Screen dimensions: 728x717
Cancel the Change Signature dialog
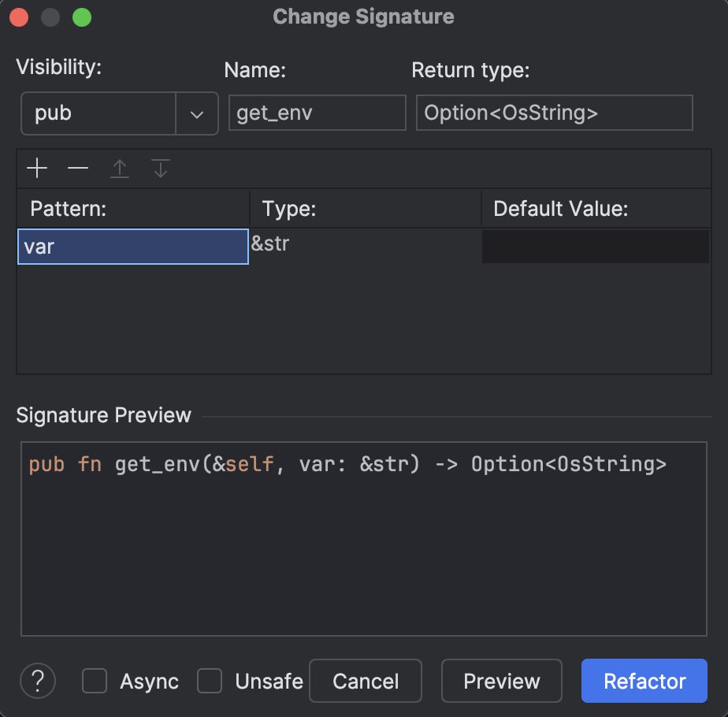[365, 681]
